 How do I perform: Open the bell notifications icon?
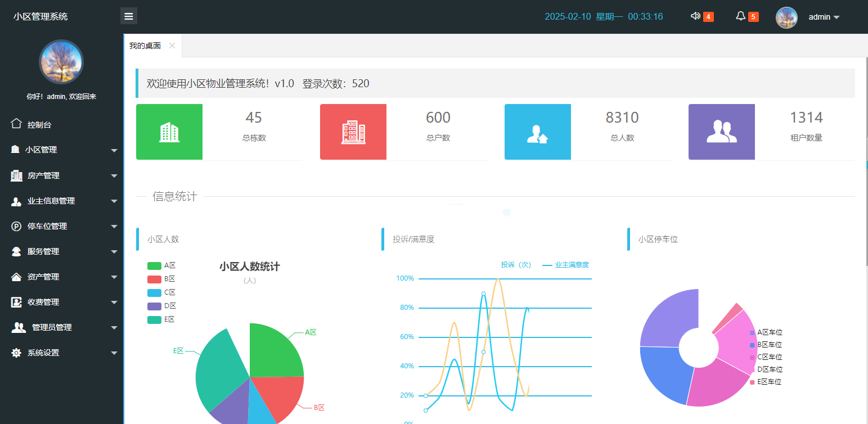pyautogui.click(x=740, y=16)
